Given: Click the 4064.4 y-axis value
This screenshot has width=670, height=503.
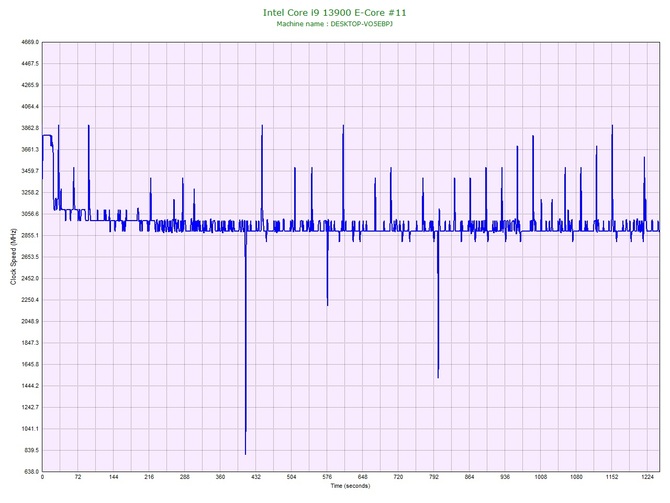Looking at the screenshot, I should 30,106.
